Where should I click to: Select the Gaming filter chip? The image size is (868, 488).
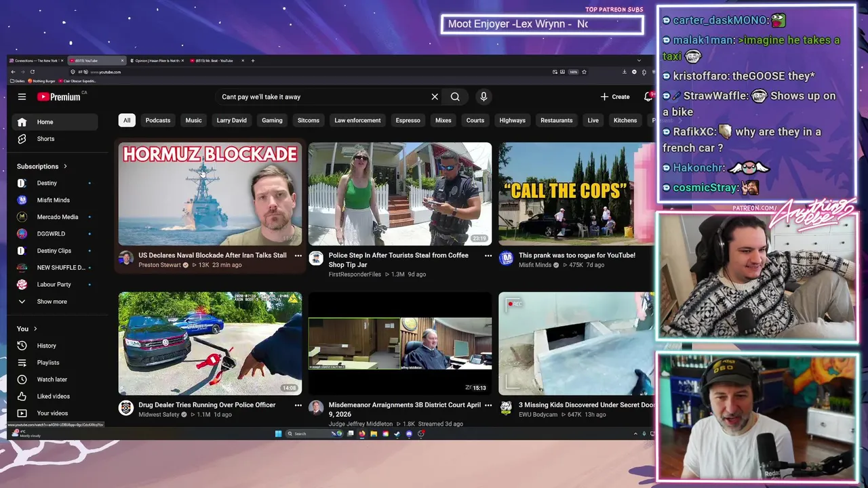coord(272,120)
